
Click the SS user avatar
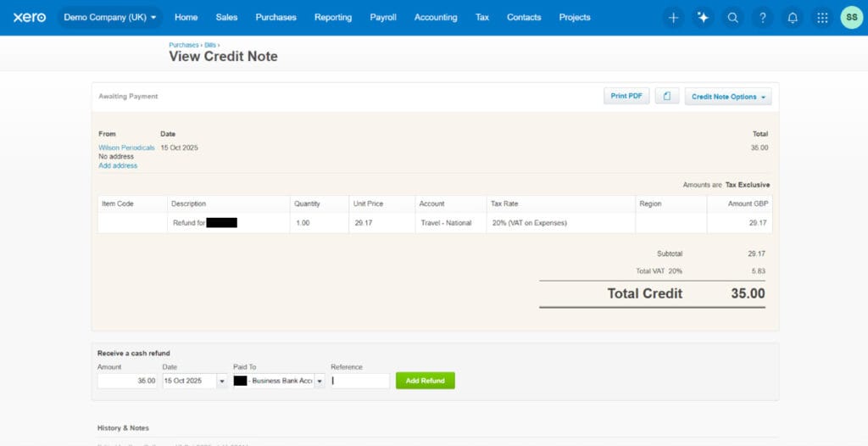coord(851,17)
